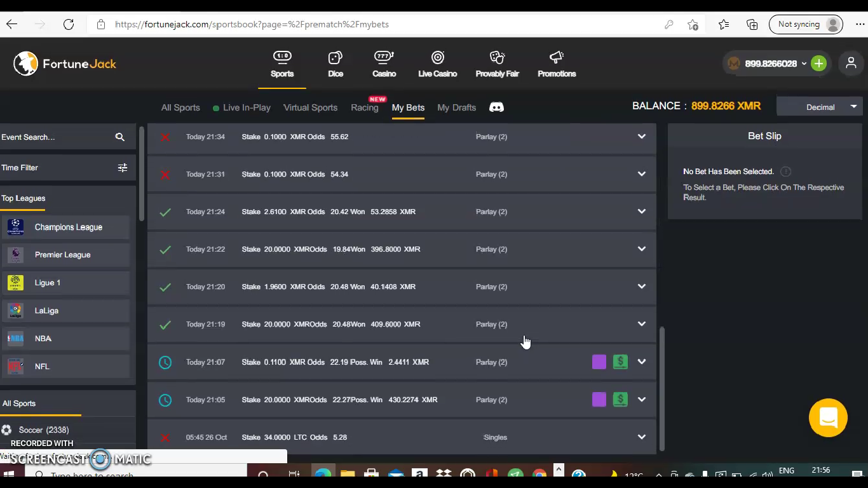Click green cashout icon on 21:07 bet
Viewport: 868px width, 488px height.
pos(620,362)
